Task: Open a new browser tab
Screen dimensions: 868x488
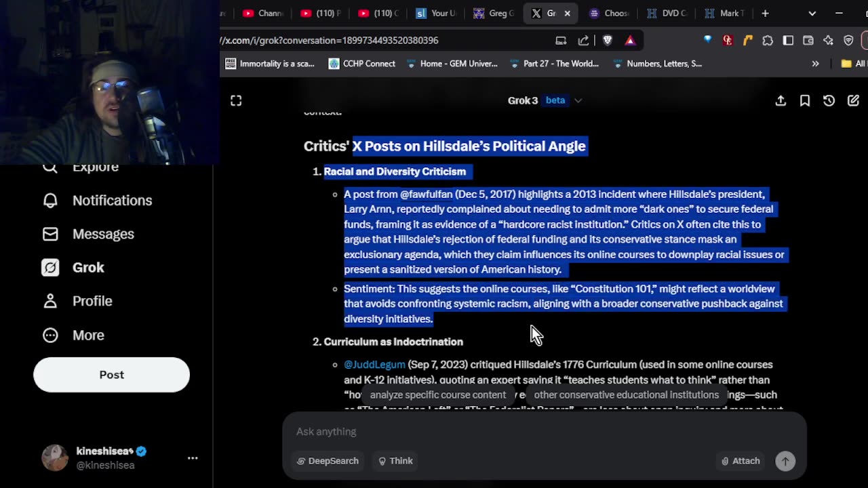Action: (765, 13)
